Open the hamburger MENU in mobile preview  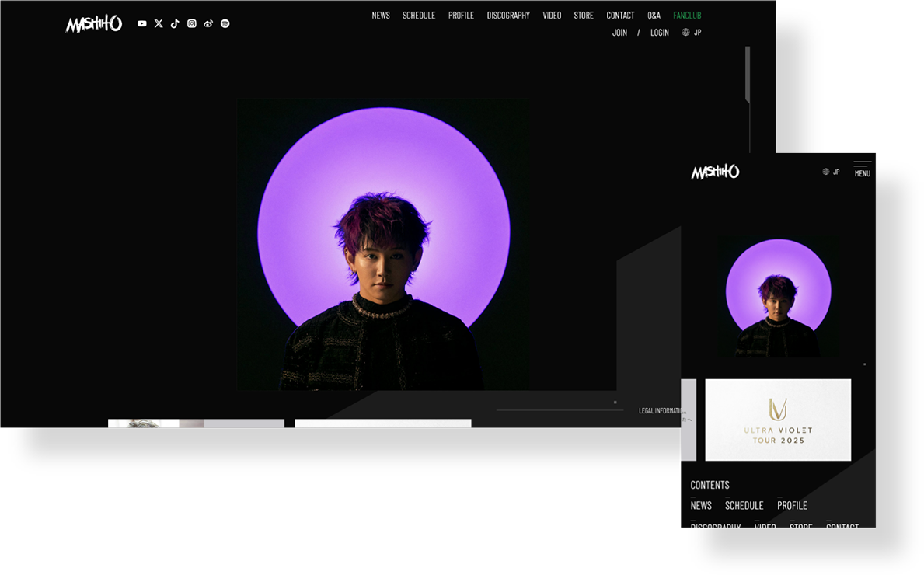862,169
